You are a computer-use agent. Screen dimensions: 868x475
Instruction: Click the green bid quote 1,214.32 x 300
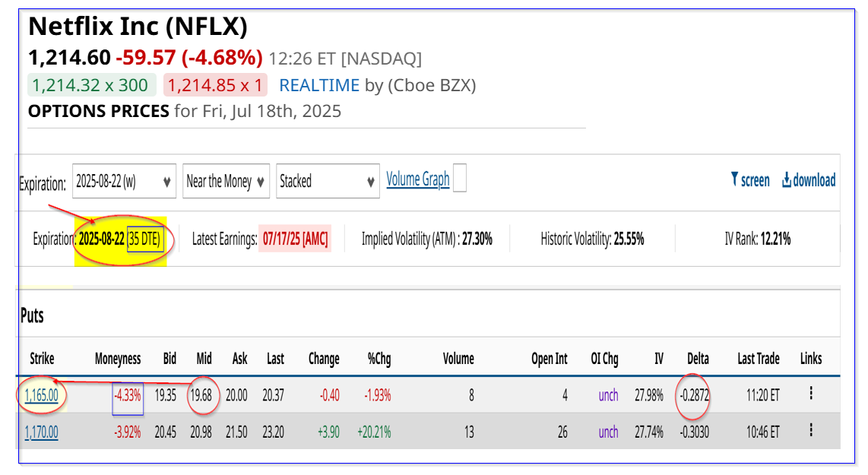(90, 85)
